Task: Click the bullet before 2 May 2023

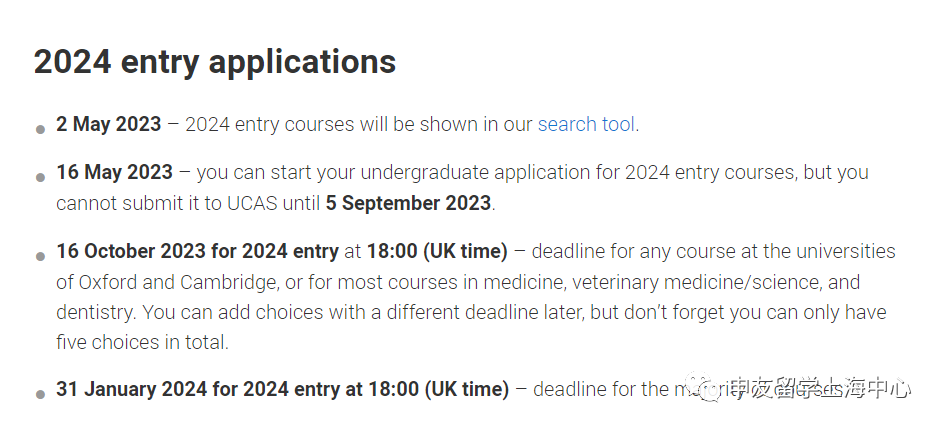Action: (x=41, y=130)
